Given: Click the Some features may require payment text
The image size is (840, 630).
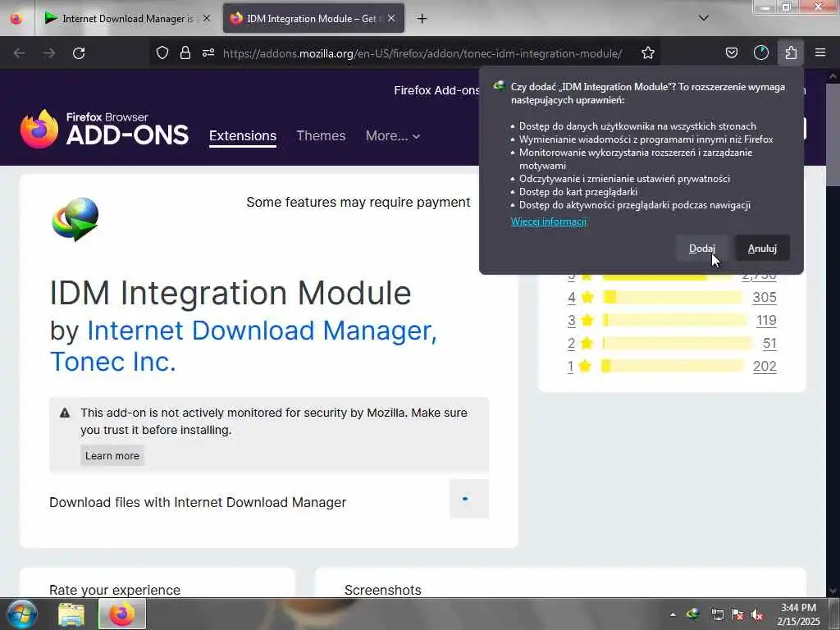Looking at the screenshot, I should click(x=358, y=202).
